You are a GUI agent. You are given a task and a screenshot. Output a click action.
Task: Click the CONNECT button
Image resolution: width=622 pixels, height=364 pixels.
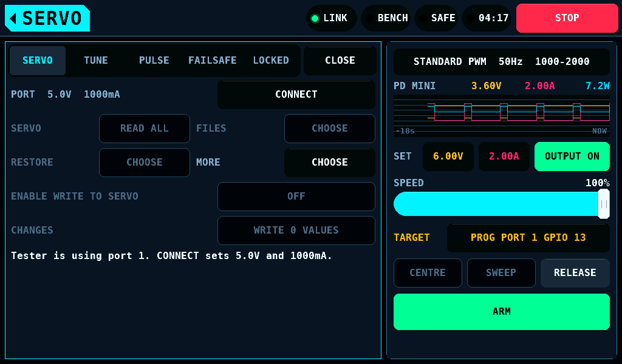point(296,95)
